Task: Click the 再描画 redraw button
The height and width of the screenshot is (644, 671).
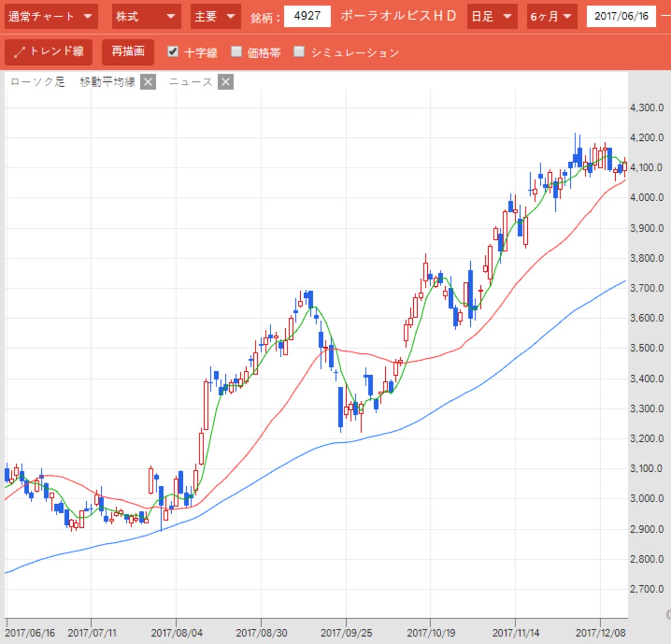Action: [x=128, y=52]
